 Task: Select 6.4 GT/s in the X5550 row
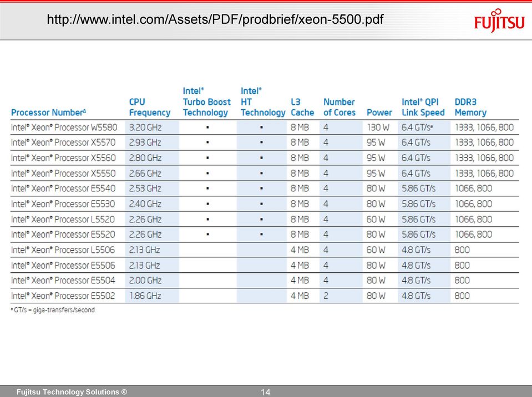(416, 174)
